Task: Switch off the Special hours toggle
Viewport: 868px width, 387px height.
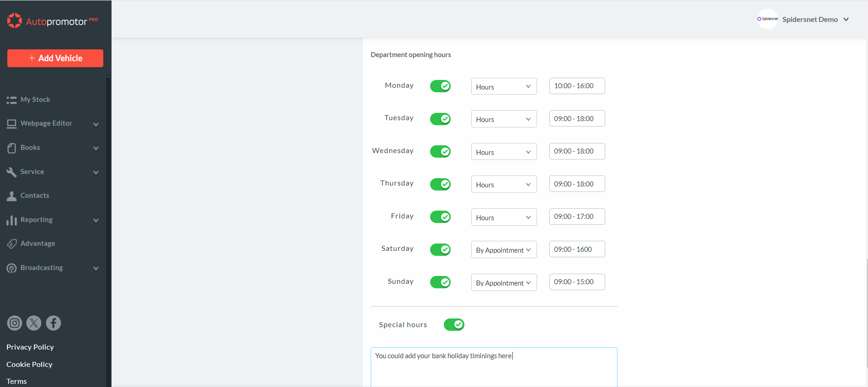Action: point(454,324)
